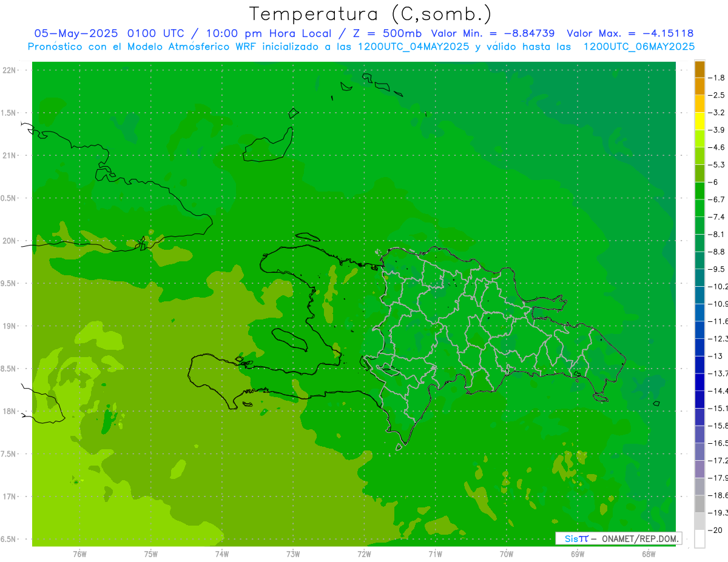Click the 72W longitude label
Image resolution: width=728 pixels, height=562 pixels.
pyautogui.click(x=364, y=554)
